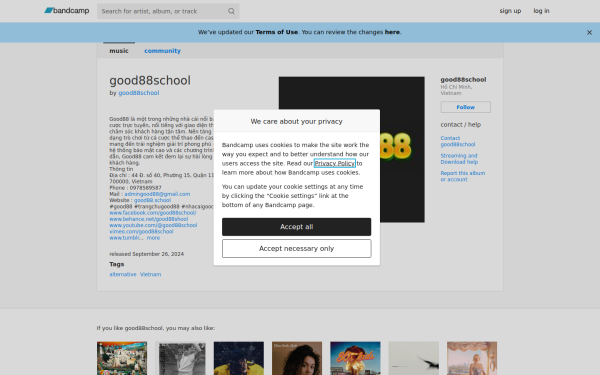Click the 'released September 26, 2024' text

(x=147, y=254)
